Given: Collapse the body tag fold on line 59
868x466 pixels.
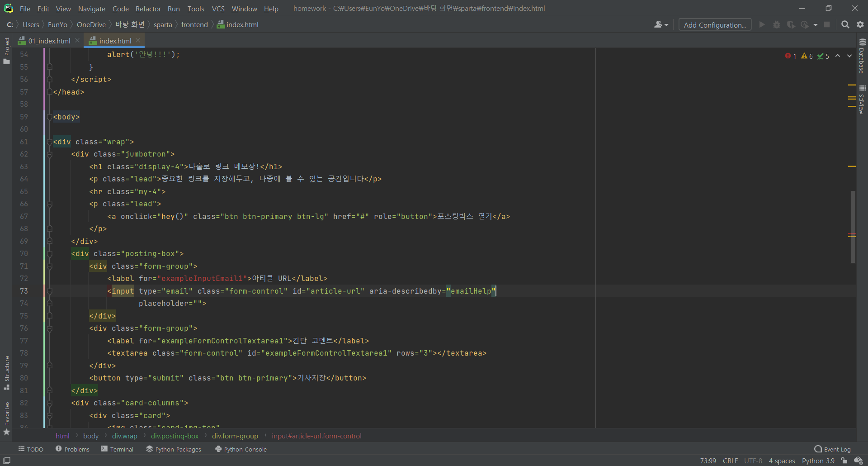Looking at the screenshot, I should [x=50, y=117].
